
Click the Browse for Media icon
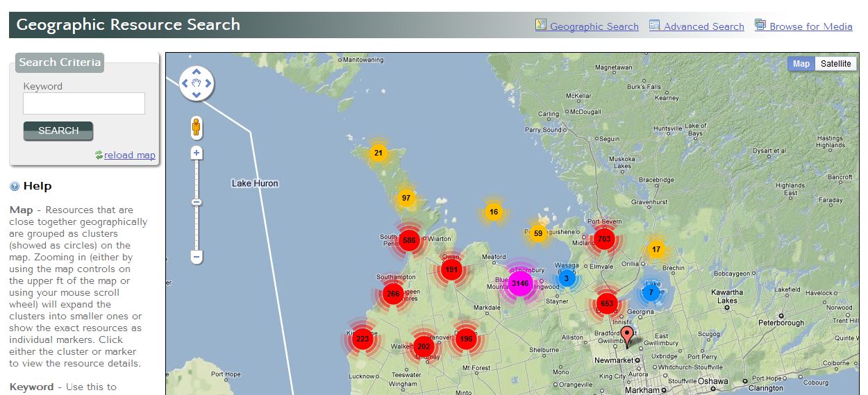[760, 25]
